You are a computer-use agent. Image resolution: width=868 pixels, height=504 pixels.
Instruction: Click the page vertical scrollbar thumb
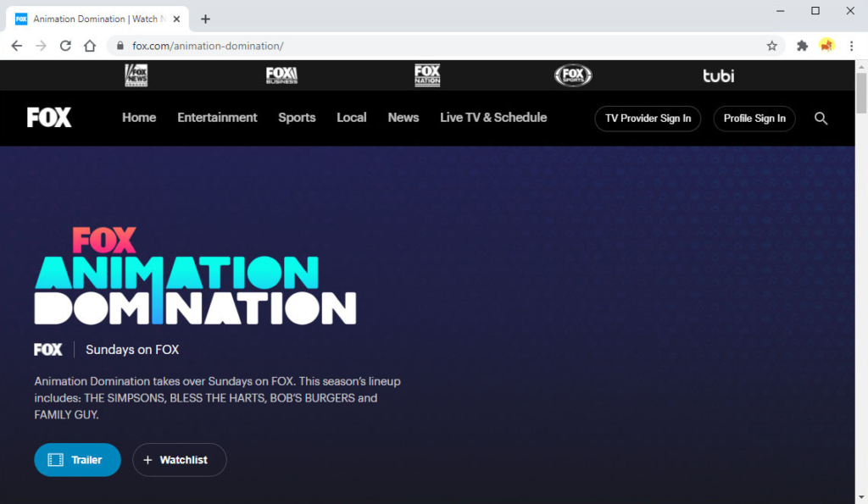tap(861, 93)
